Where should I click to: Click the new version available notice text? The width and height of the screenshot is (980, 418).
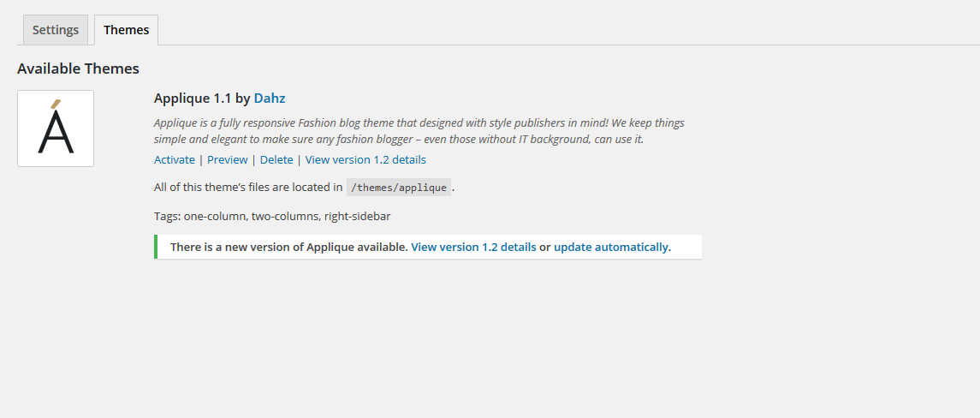tap(288, 247)
